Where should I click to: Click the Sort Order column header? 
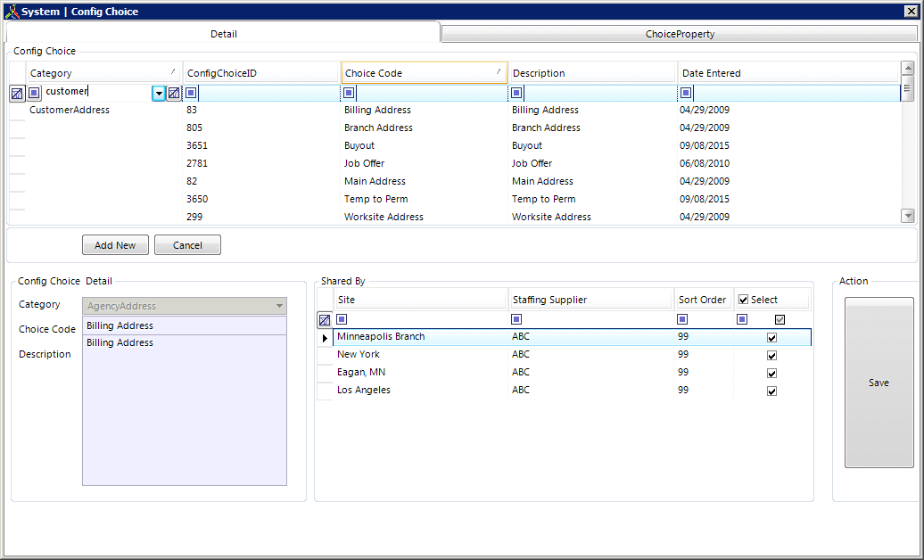(x=704, y=300)
